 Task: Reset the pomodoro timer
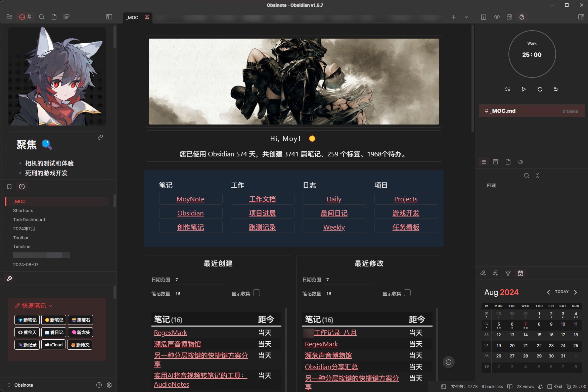(540, 89)
